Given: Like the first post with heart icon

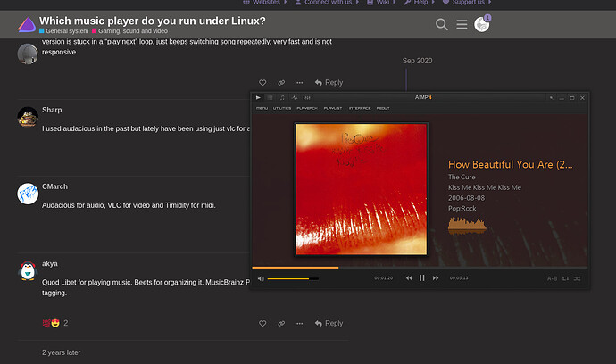Looking at the screenshot, I should [262, 83].
